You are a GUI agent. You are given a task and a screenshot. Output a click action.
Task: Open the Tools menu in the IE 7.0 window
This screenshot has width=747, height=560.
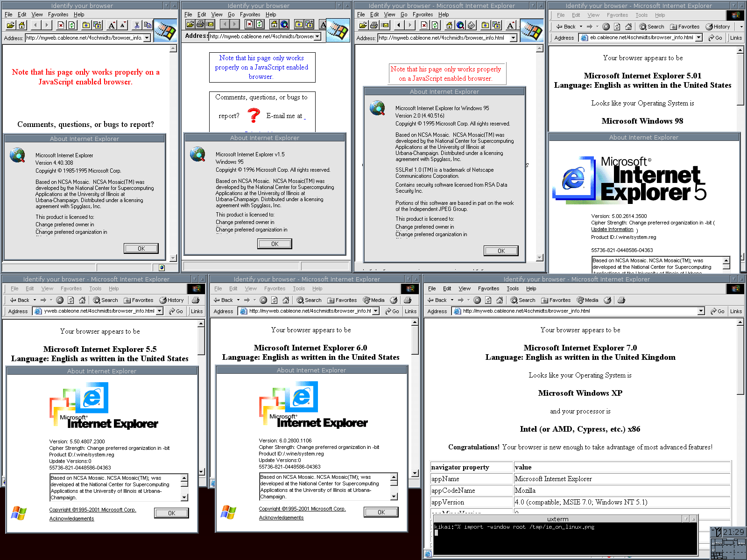(x=513, y=288)
